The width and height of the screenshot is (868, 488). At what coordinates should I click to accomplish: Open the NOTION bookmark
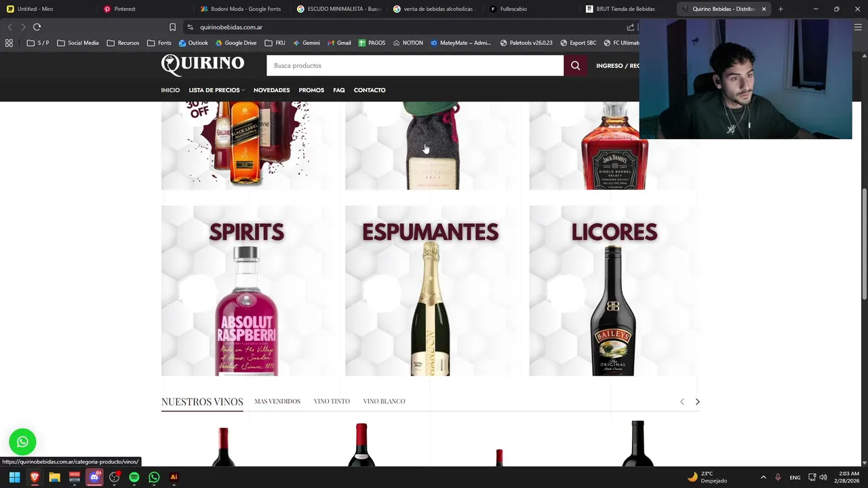point(408,43)
